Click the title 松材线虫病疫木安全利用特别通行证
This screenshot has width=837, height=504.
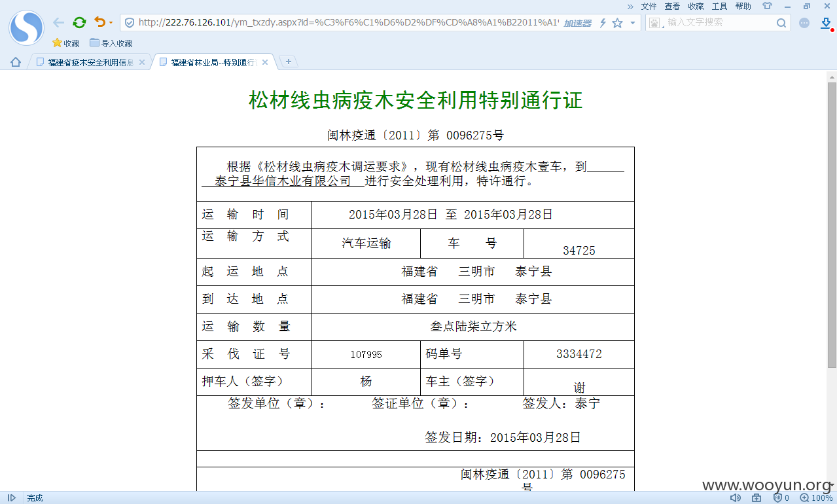tap(416, 100)
